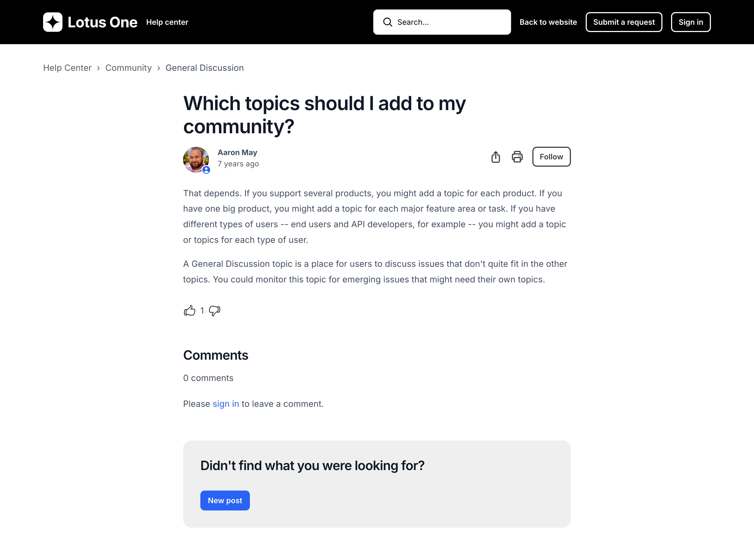Screen dimensions: 754x560
Task: Open Submit a request page
Action: (623, 22)
